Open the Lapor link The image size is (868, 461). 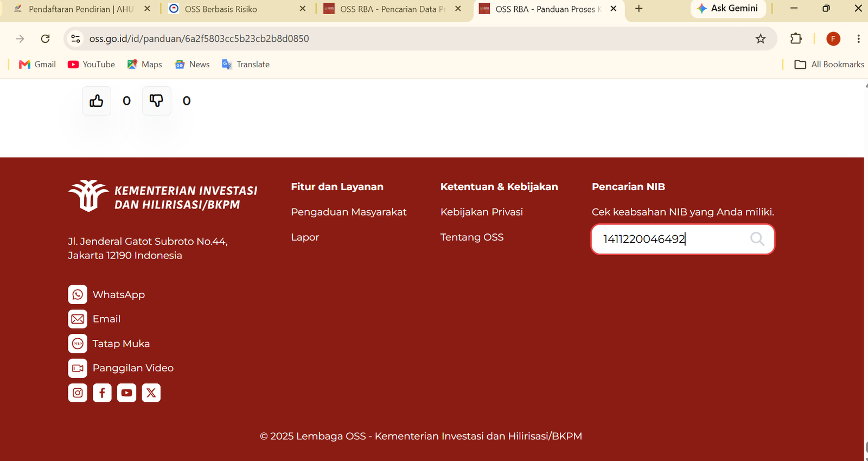click(305, 237)
